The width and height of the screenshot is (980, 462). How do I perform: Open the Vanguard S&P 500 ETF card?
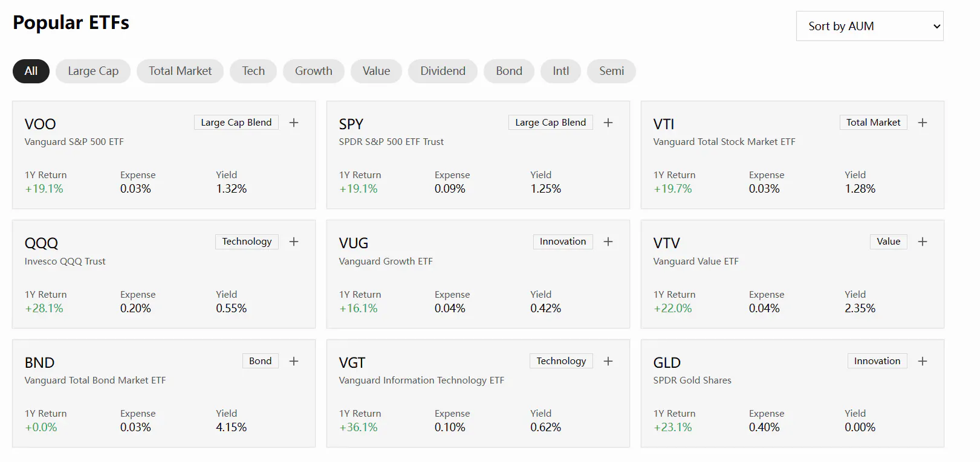click(x=164, y=155)
